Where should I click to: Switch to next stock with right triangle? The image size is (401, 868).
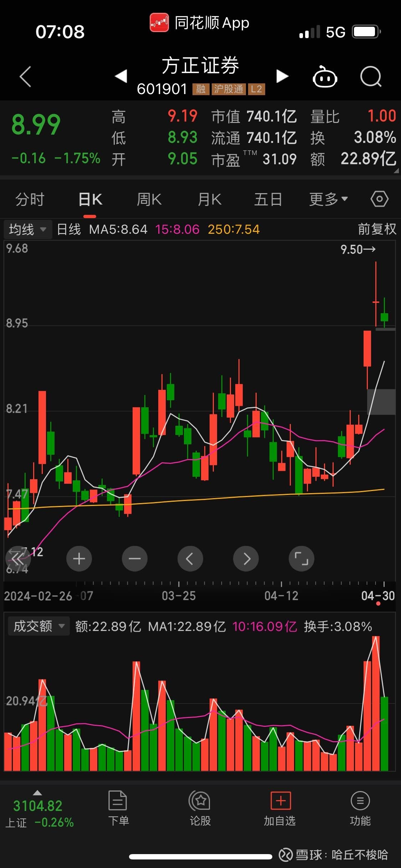[x=282, y=76]
